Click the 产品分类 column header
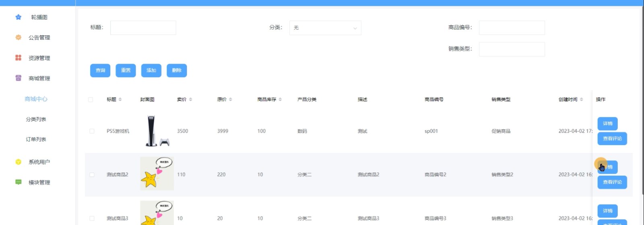The width and height of the screenshot is (644, 225). [307, 100]
